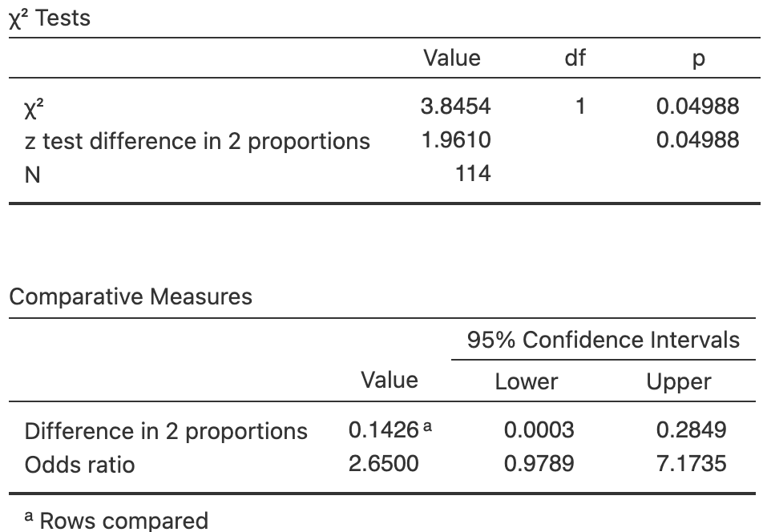Click the upper bound 0.2849
This screenshot has width=767, height=532.
coord(691,430)
